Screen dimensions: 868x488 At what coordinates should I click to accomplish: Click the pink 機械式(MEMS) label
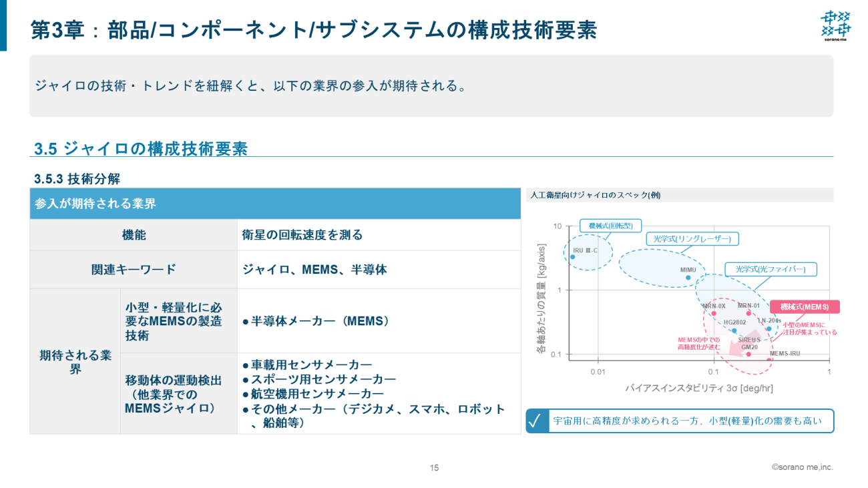[x=805, y=307]
